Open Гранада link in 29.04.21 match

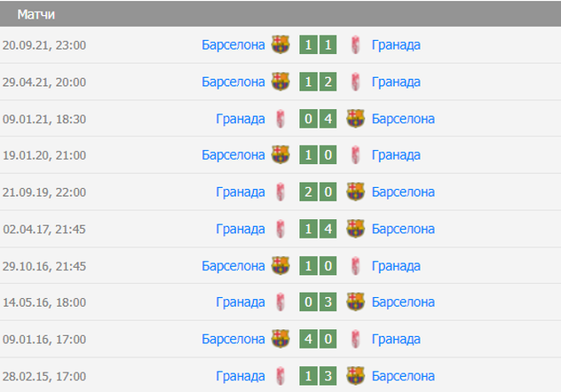pos(396,82)
